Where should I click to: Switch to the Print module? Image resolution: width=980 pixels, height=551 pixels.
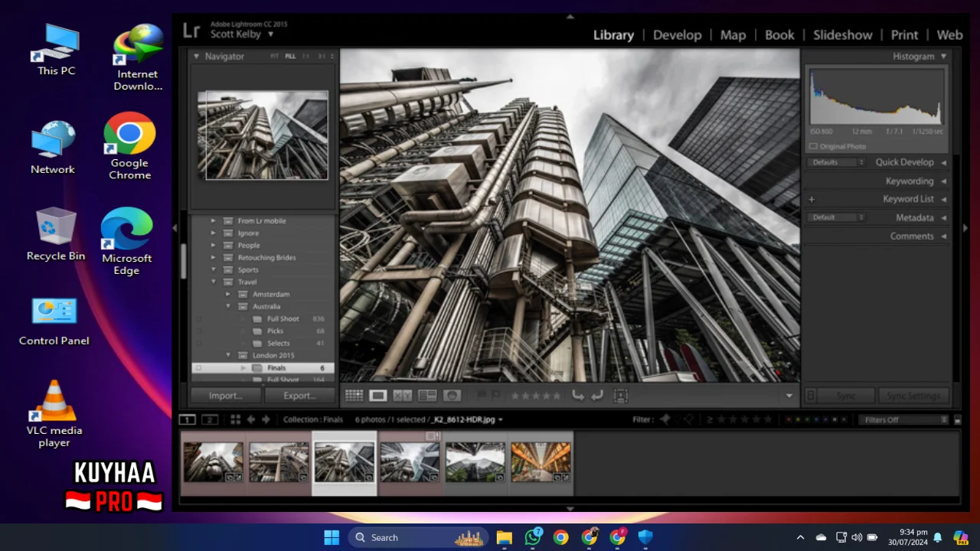(x=904, y=35)
